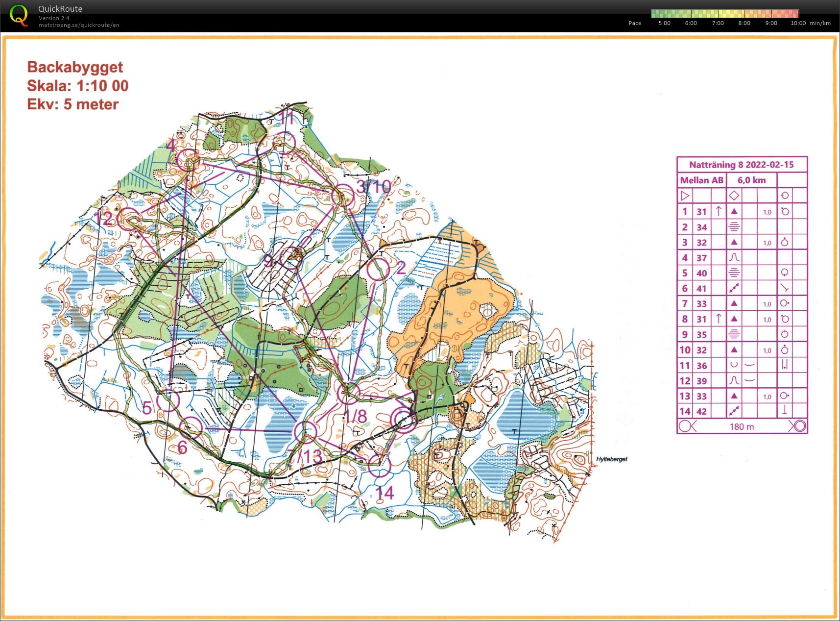Click the Skala: 1:10 00 scale text
The height and width of the screenshot is (621, 840).
pyautogui.click(x=78, y=85)
